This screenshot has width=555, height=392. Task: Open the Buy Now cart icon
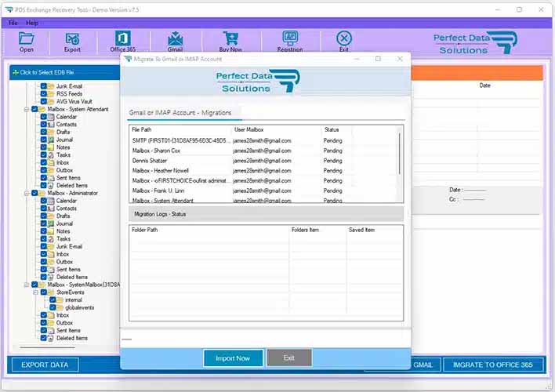point(230,41)
